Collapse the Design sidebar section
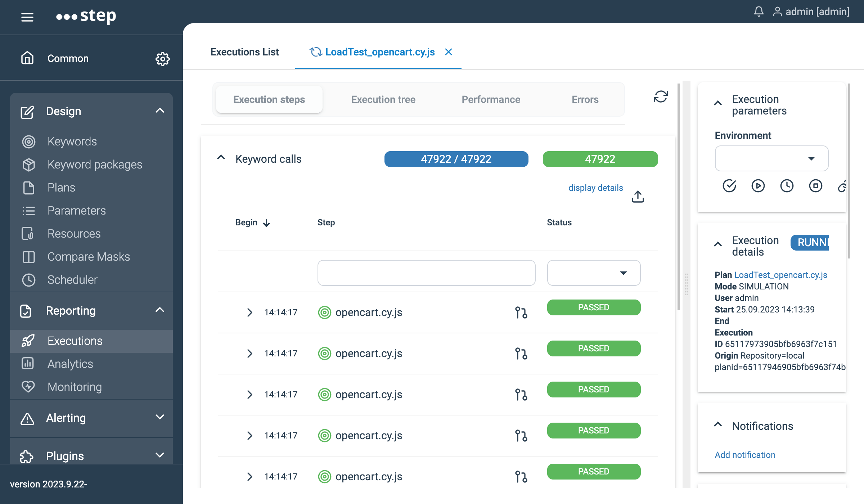Screen dimensions: 864x504 point(160,111)
